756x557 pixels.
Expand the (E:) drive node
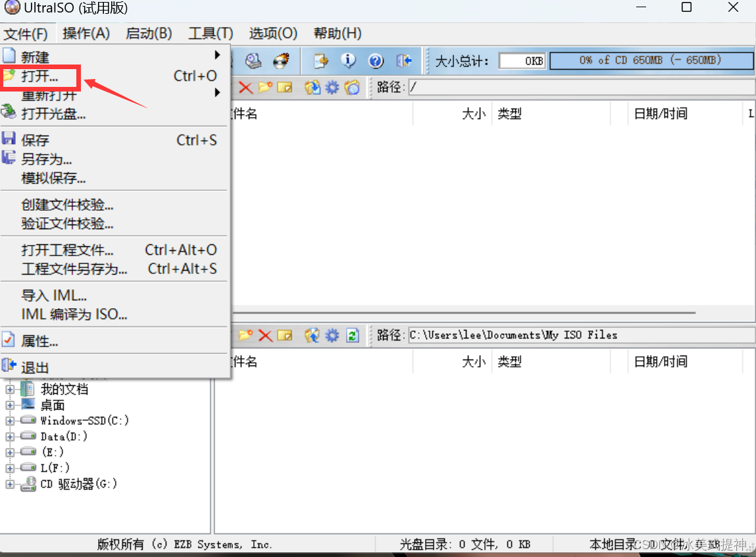[x=10, y=452]
